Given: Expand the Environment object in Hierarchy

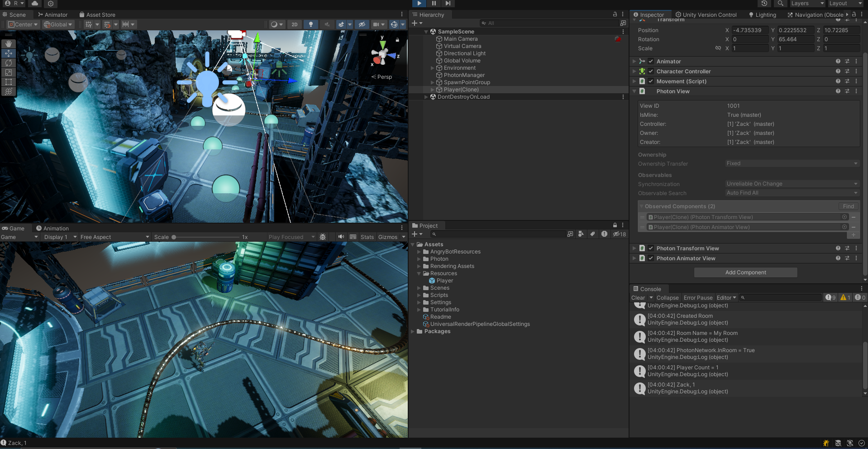Looking at the screenshot, I should point(432,68).
